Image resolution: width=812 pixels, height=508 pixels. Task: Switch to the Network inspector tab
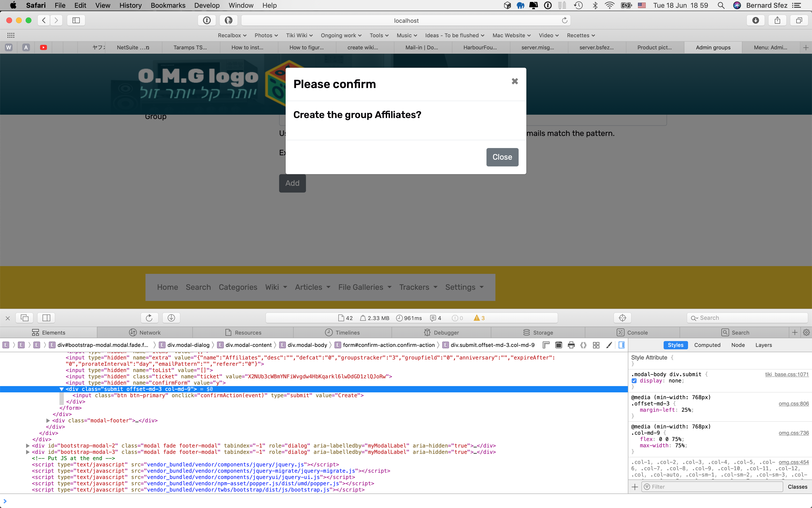(x=145, y=333)
